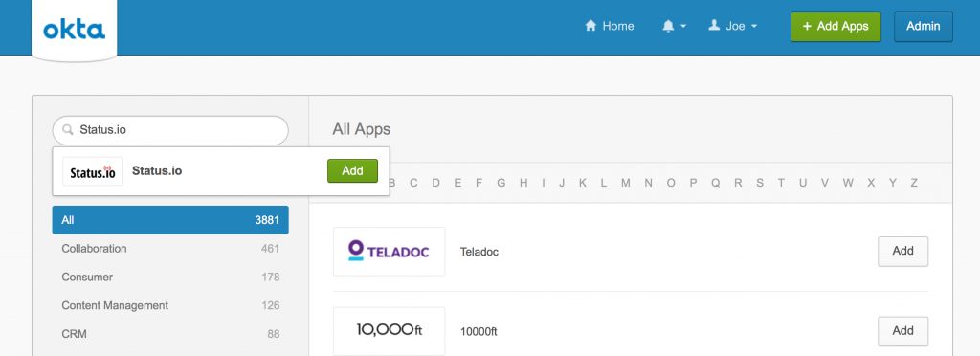
Task: Open the Content Management category
Action: tap(170, 305)
